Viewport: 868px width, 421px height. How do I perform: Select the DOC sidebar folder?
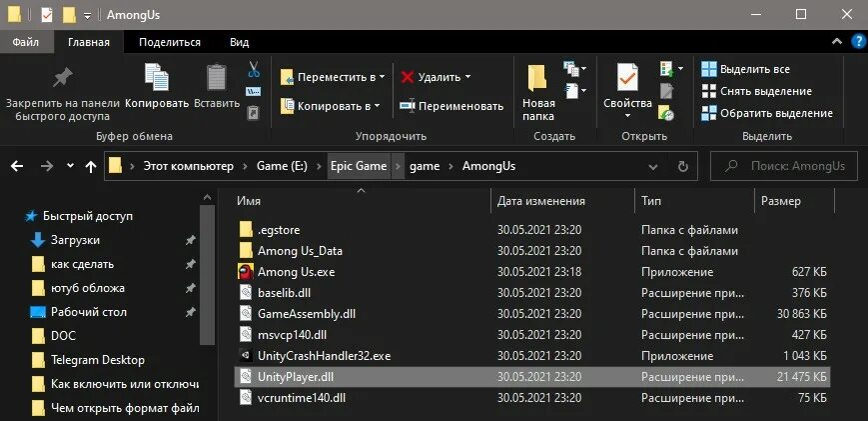click(63, 336)
